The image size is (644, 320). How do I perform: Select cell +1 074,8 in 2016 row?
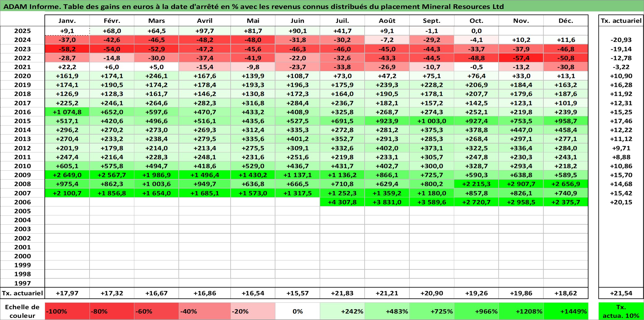(67, 112)
